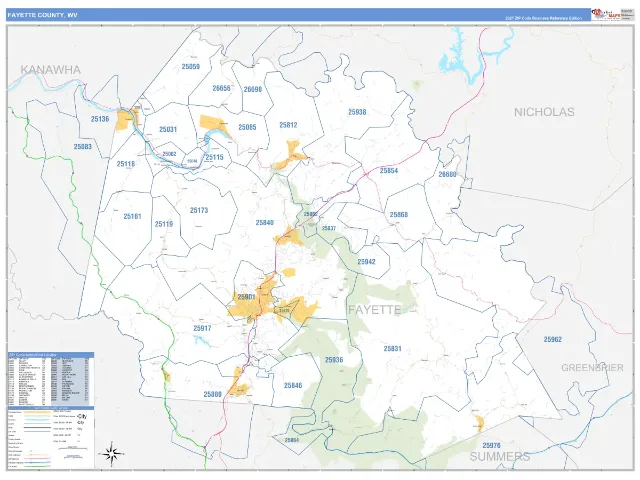The width and height of the screenshot is (640, 480).
Task: Select ZIP code 25031
Action: (x=168, y=129)
